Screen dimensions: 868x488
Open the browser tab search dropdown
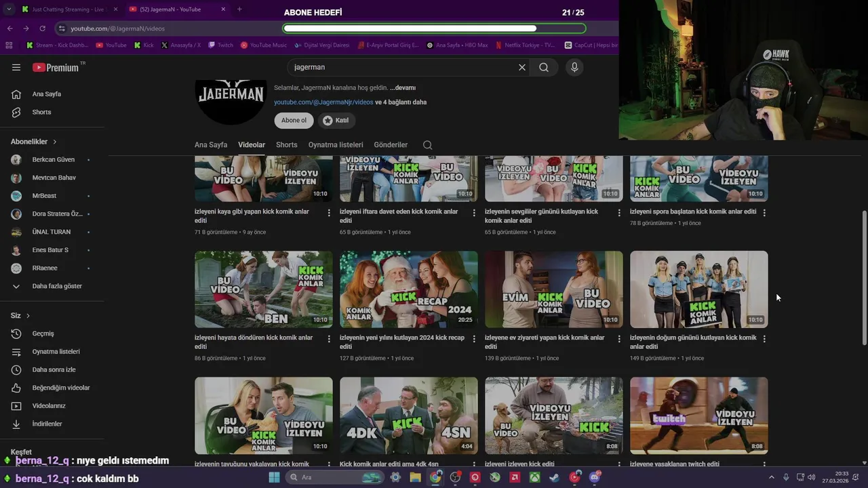9,9
